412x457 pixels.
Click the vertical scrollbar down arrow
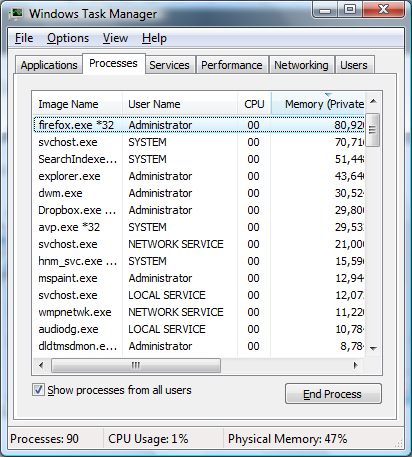pos(373,349)
